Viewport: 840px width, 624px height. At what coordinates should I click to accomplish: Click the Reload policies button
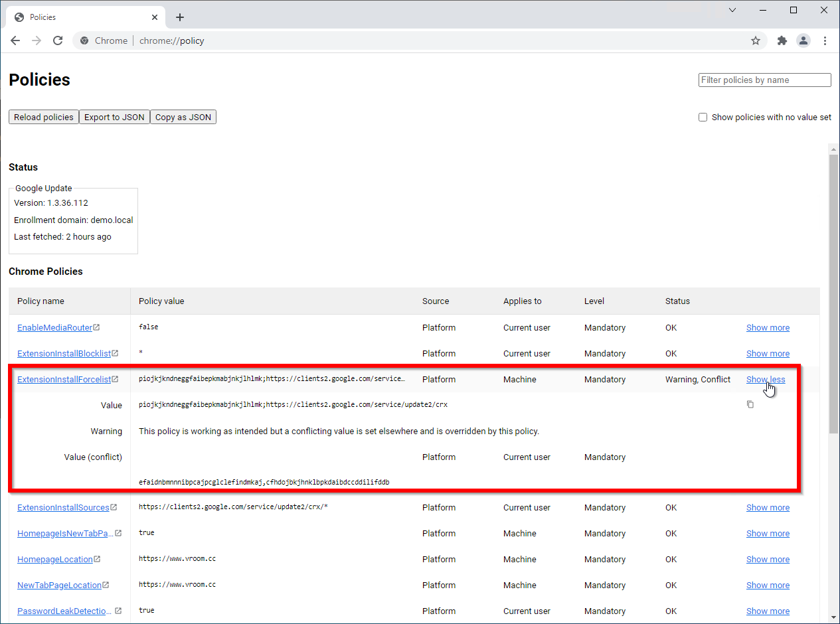(44, 117)
